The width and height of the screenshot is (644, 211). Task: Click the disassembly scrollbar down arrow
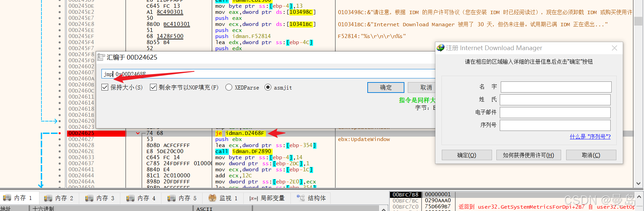pos(638,183)
